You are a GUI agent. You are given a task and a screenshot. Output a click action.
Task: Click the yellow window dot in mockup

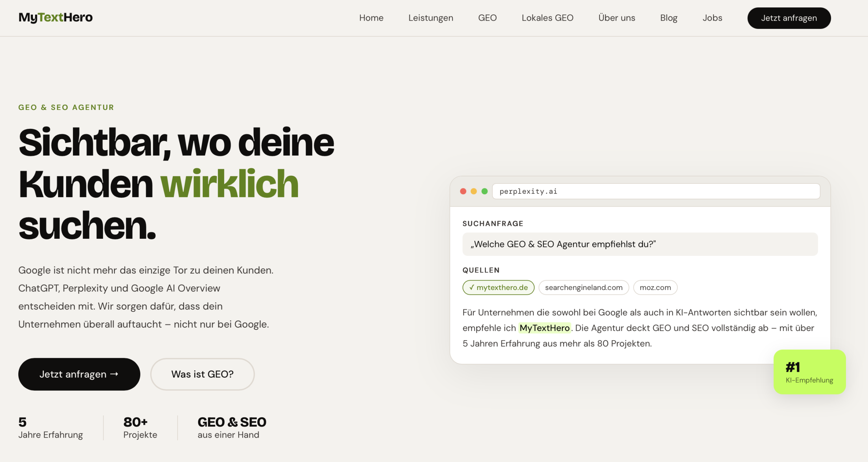coord(474,191)
